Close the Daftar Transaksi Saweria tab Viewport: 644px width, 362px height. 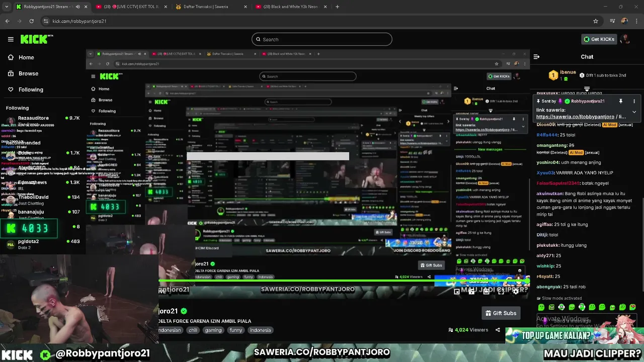tap(246, 7)
